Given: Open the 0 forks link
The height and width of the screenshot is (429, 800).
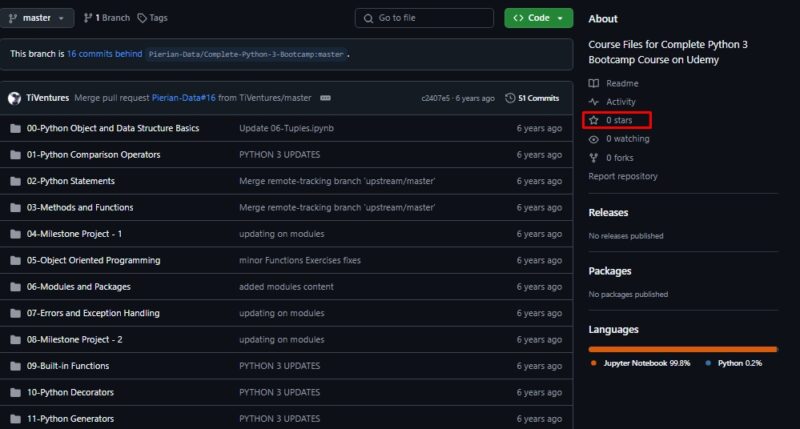Looking at the screenshot, I should pos(619,158).
